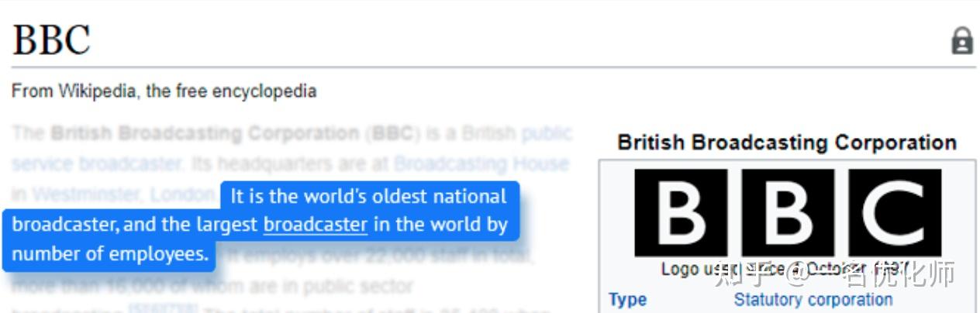This screenshot has height=313, width=980.
Task: Open the underlined broadcaster link in highlighted sentence
Action: click(x=316, y=225)
